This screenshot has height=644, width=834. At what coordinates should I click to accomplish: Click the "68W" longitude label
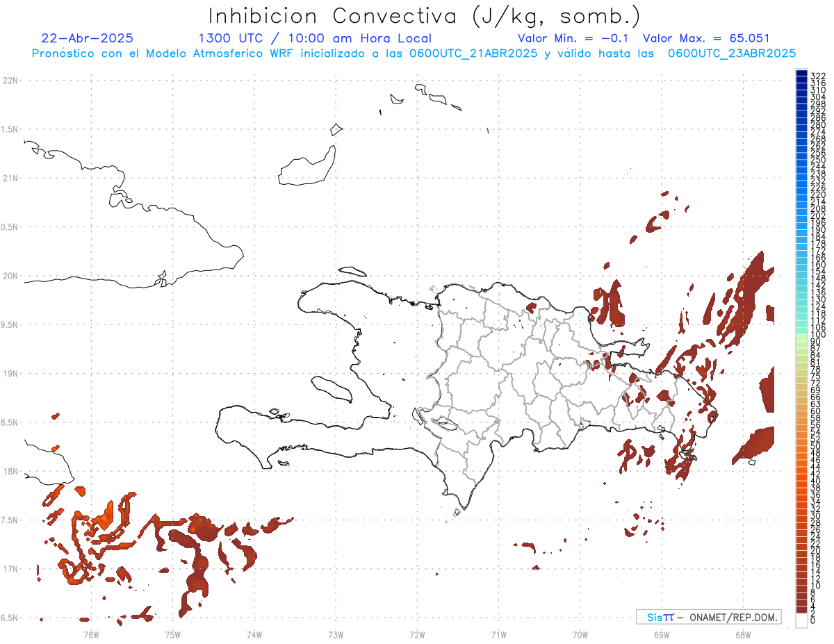tap(743, 635)
